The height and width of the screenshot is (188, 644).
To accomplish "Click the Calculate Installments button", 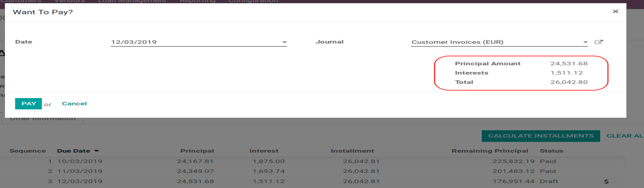I will coord(541,136).
